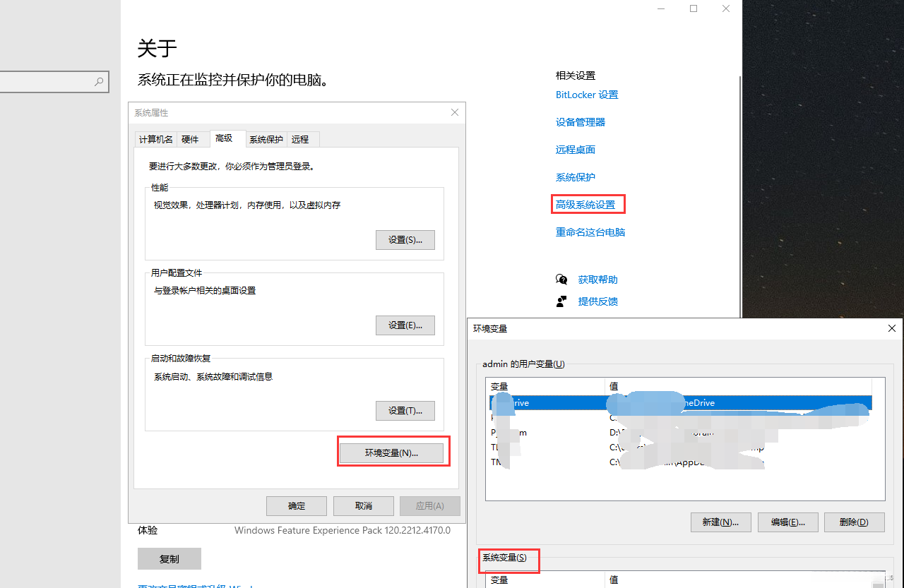Click the magnifier icon in the search box
Image resolution: width=904 pixels, height=588 pixels.
[x=99, y=82]
